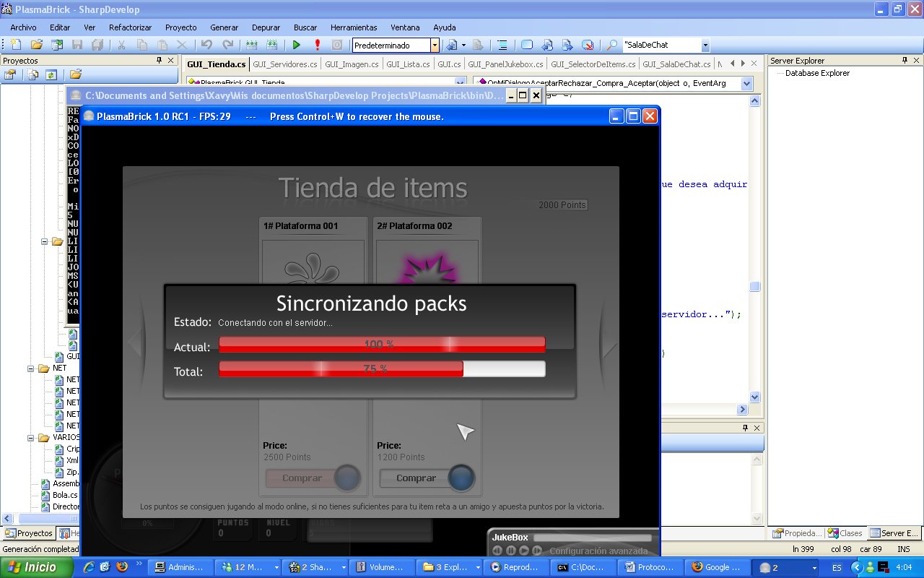Pin the Proyectos panel with the pushpin icon

[x=160, y=61]
